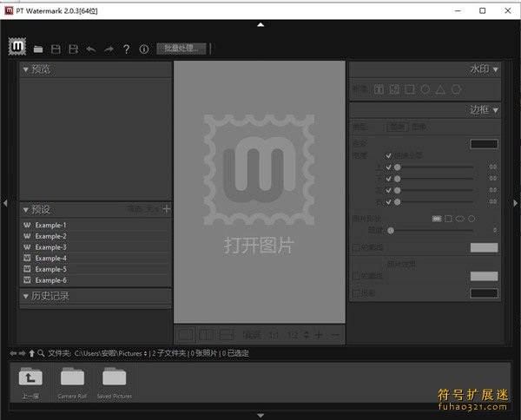This screenshot has width=521, height=420.
Task: Collapse the 预设 presets panel
Action: [25, 209]
